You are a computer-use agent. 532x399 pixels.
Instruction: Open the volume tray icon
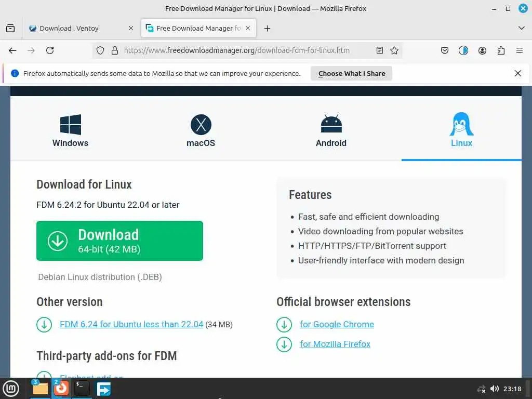[495, 389]
